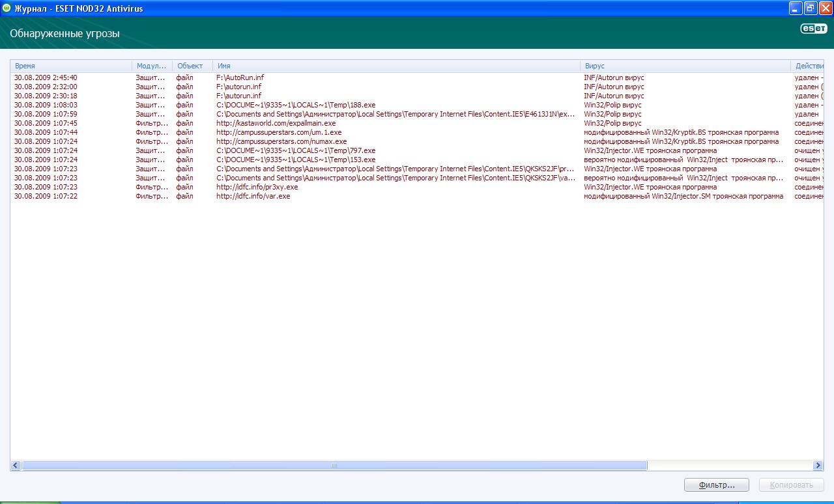Image resolution: width=834 pixels, height=504 pixels.
Task: Select the kastaworld.com/expallmain.exe entry
Action: [x=417, y=123]
